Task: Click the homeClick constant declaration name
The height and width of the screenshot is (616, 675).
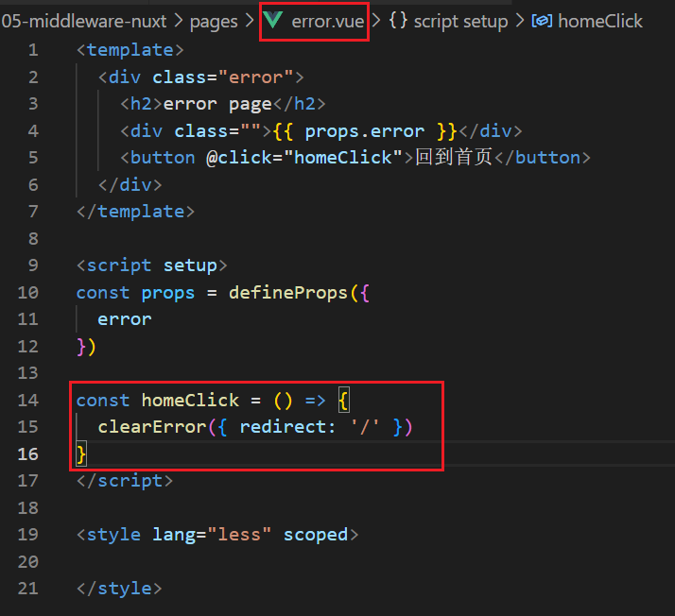Action: tap(190, 401)
